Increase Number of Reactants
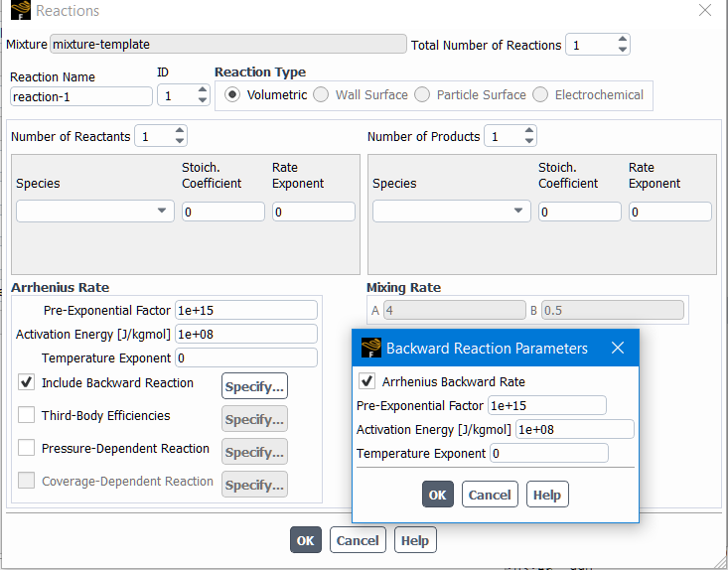Image resolution: width=728 pixels, height=570 pixels. click(180, 130)
